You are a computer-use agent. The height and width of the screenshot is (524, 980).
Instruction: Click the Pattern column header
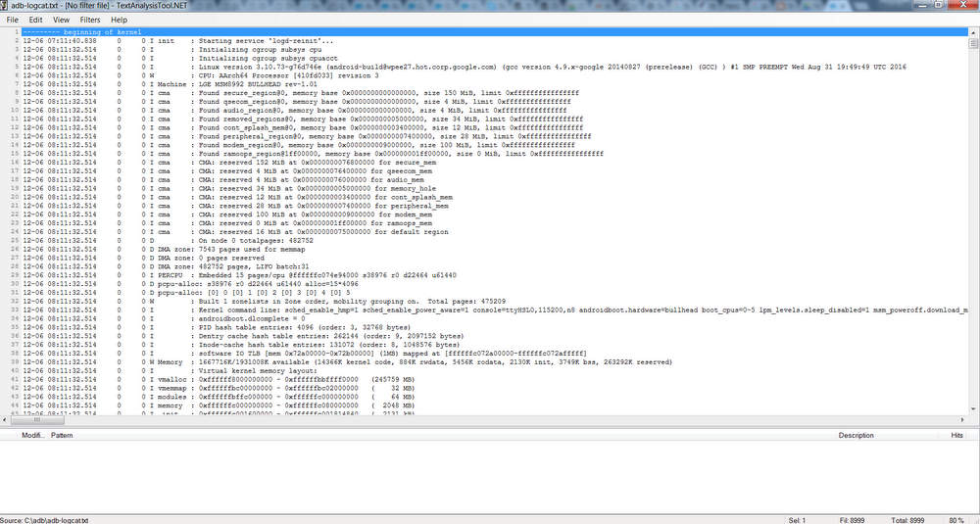pos(62,435)
